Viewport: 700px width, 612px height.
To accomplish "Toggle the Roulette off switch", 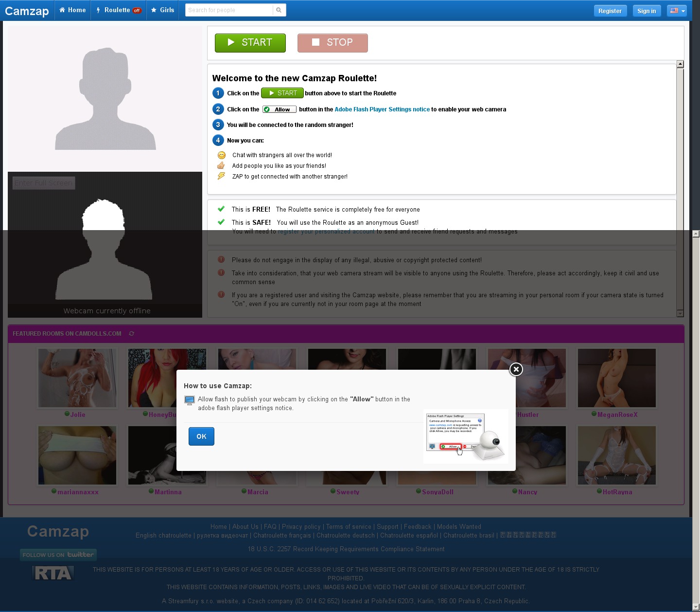I will (137, 11).
